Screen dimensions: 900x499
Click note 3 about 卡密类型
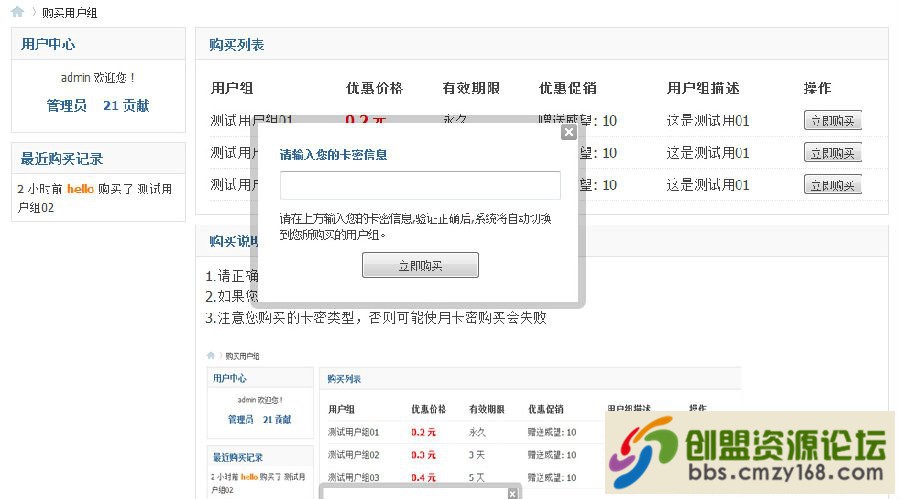click(x=376, y=318)
